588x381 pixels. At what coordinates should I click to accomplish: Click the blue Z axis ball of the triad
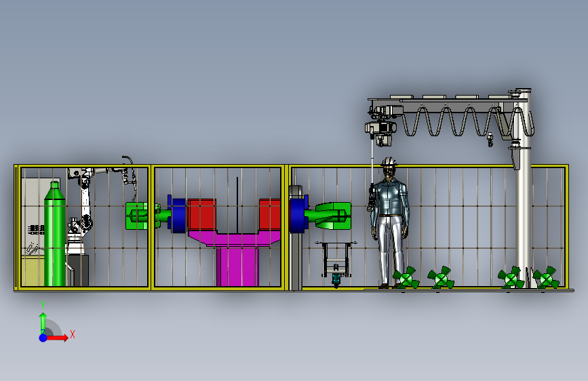pyautogui.click(x=43, y=338)
